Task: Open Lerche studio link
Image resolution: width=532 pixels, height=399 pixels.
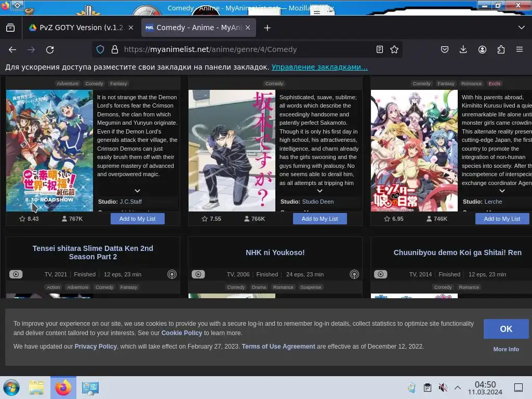Action: (494, 202)
